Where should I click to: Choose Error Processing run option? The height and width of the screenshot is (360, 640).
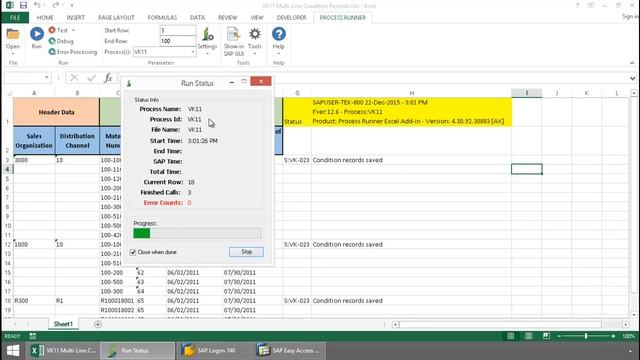[x=73, y=52]
